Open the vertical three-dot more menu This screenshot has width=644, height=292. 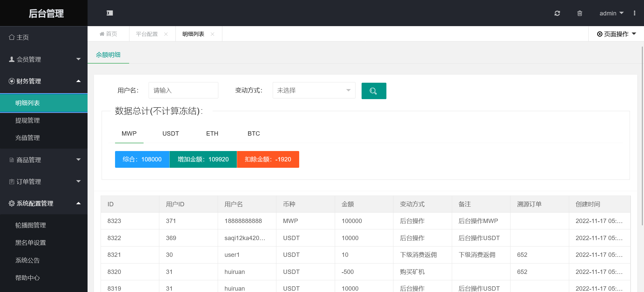[x=634, y=13]
